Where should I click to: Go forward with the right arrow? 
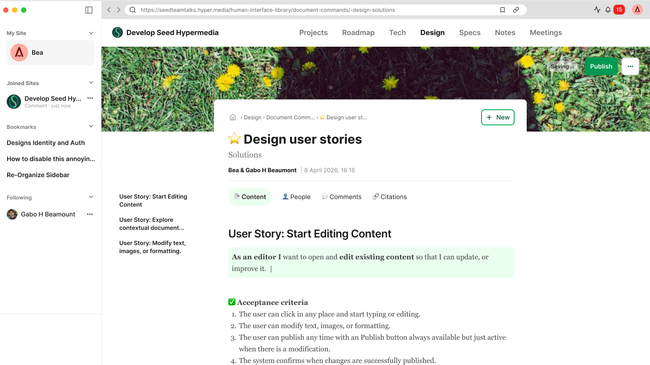click(119, 10)
